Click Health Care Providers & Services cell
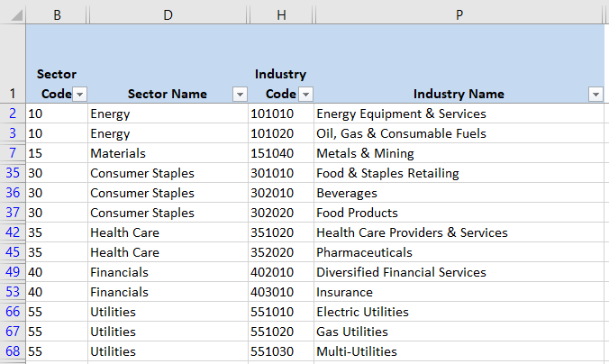The image size is (609, 364). coord(459,232)
